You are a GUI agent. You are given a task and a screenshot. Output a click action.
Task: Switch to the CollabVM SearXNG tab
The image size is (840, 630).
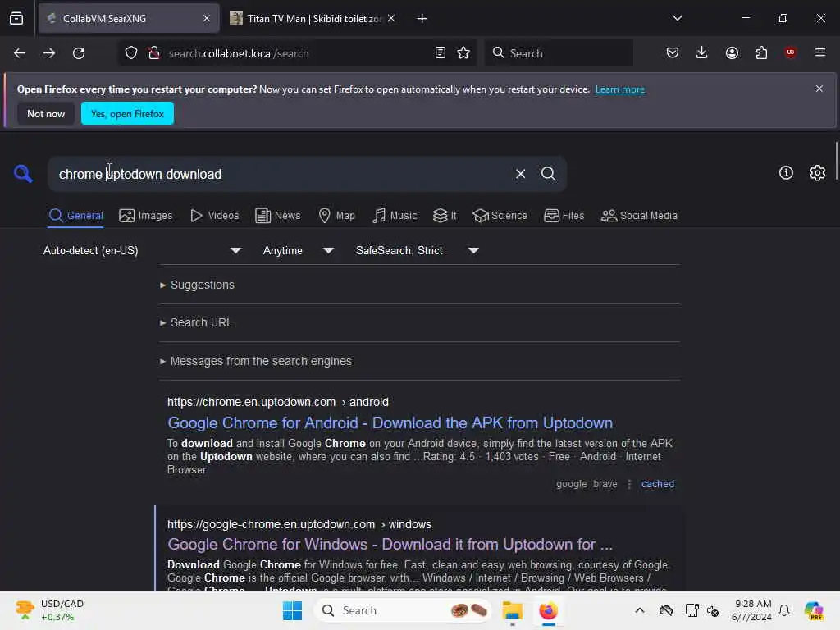pos(129,18)
